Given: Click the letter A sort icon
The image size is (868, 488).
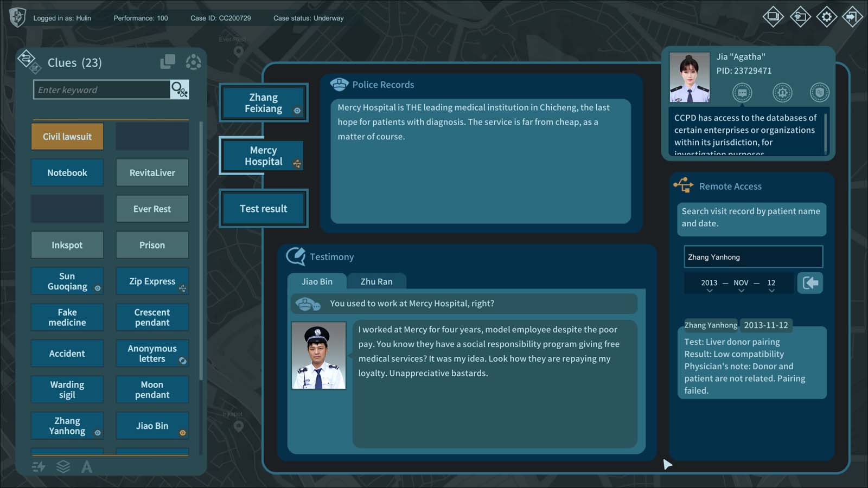Looking at the screenshot, I should pyautogui.click(x=87, y=466).
